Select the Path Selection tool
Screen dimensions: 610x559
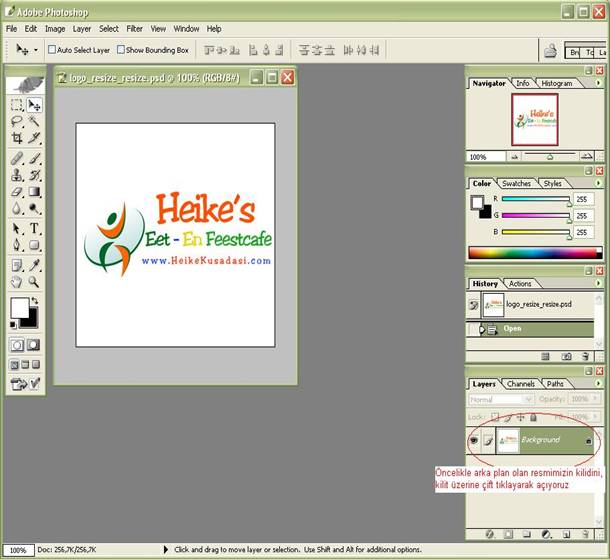16,228
